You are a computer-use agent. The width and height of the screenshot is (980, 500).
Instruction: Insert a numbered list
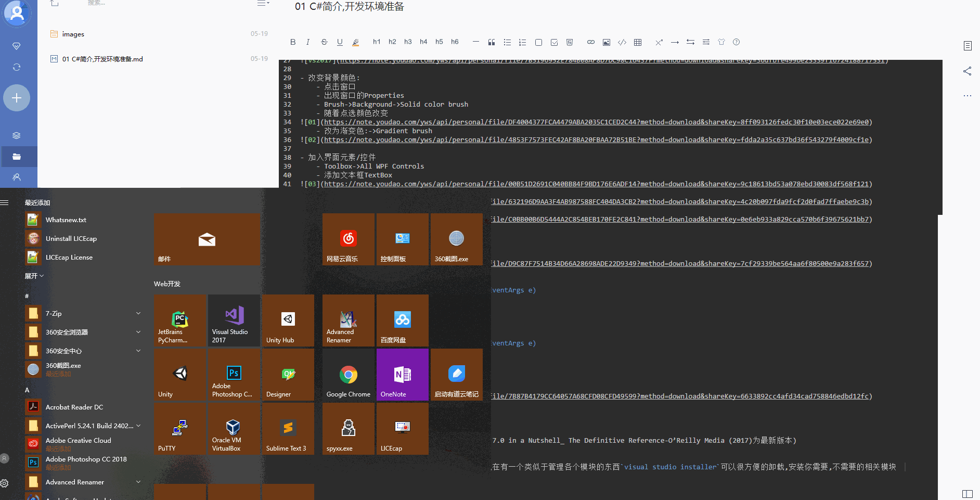(523, 42)
